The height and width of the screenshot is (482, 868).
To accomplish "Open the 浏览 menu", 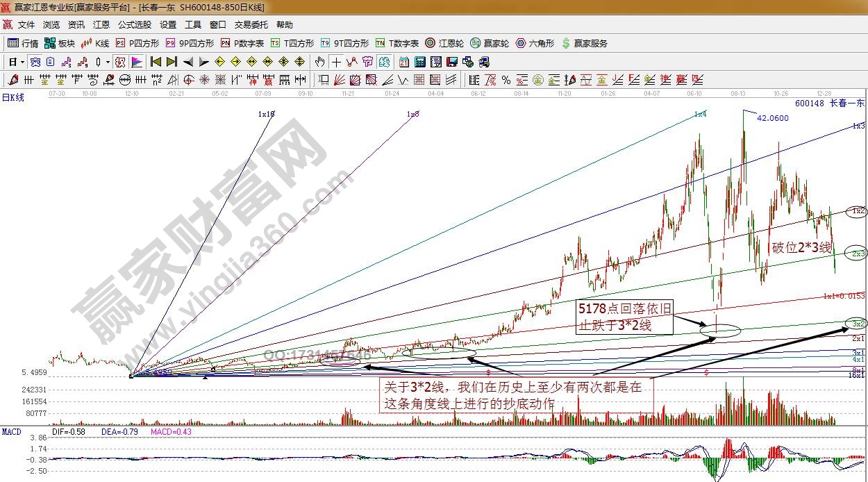I will pyautogui.click(x=51, y=24).
